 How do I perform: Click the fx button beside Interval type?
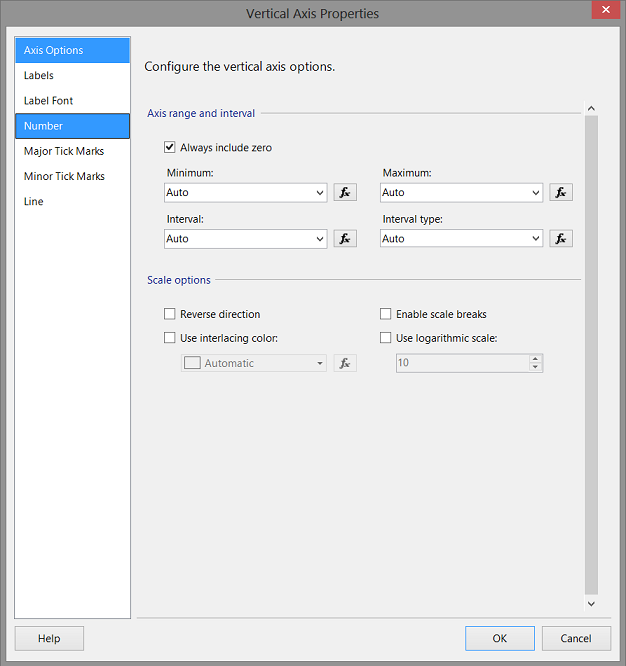tap(561, 238)
